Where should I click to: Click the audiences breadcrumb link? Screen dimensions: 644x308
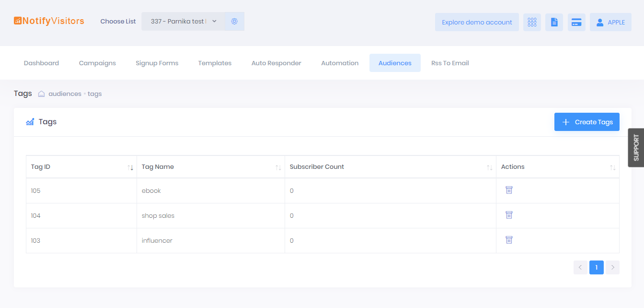click(x=65, y=94)
